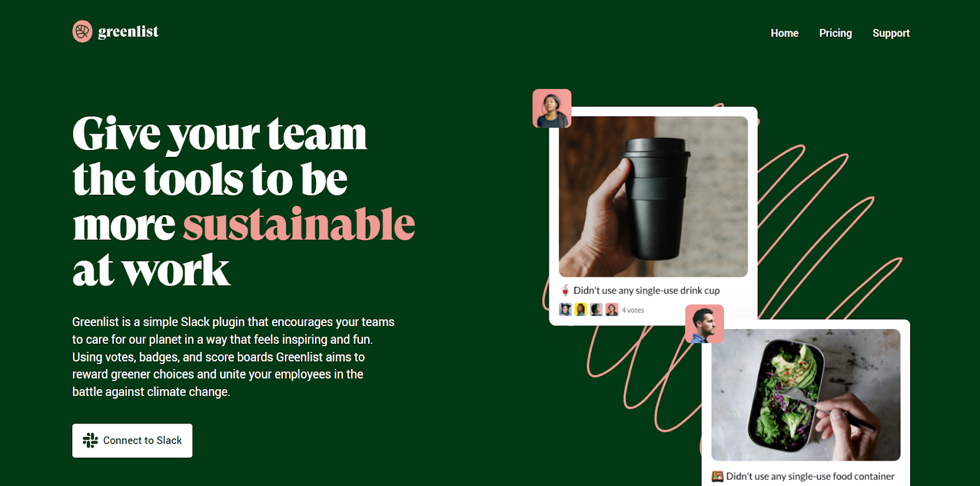Viewport: 980px width, 486px height.
Task: Open the salad lunchbox photo
Action: point(805,395)
